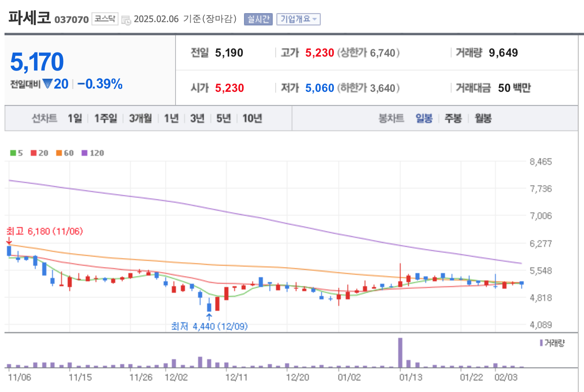Click the purple 거래량 legend marker
584x392 pixels.
(541, 343)
